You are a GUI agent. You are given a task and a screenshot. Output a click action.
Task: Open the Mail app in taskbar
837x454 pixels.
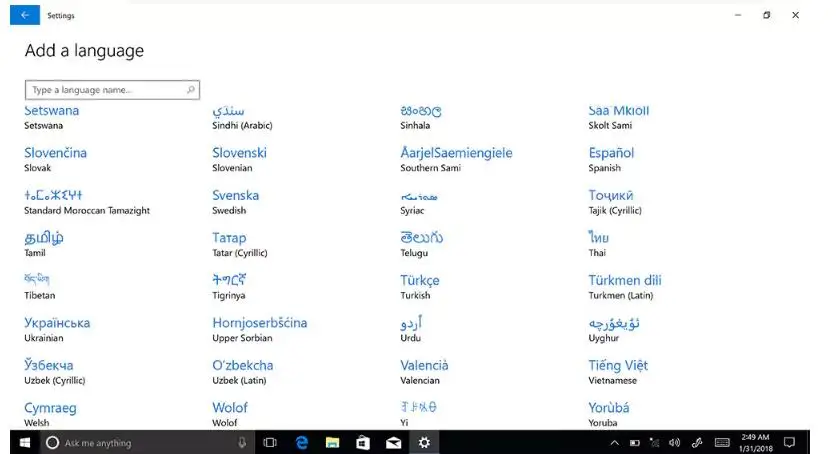pos(393,442)
